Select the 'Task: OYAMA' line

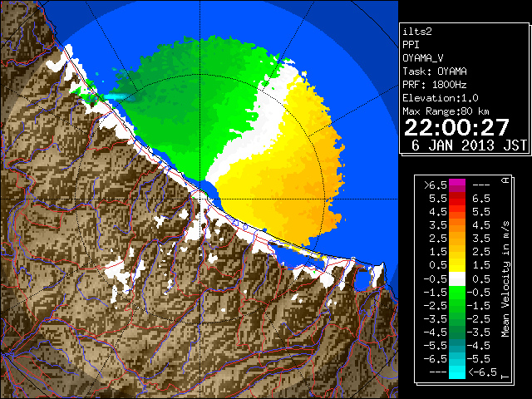point(435,71)
